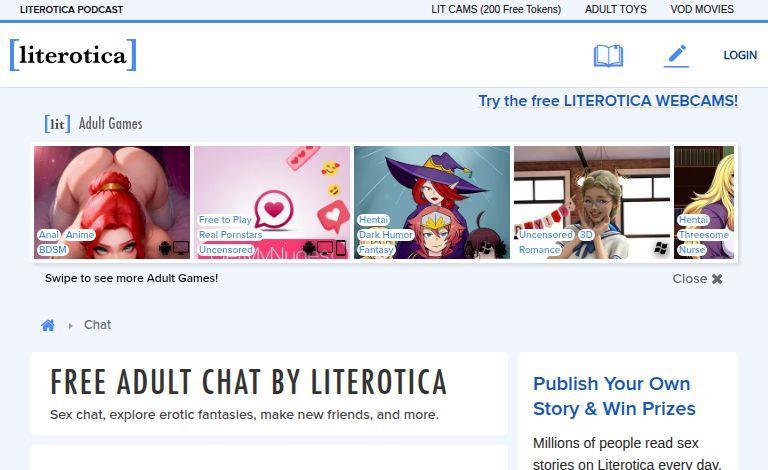The width and height of the screenshot is (768, 470).
Task: Open the open-book stories icon
Action: tap(608, 55)
